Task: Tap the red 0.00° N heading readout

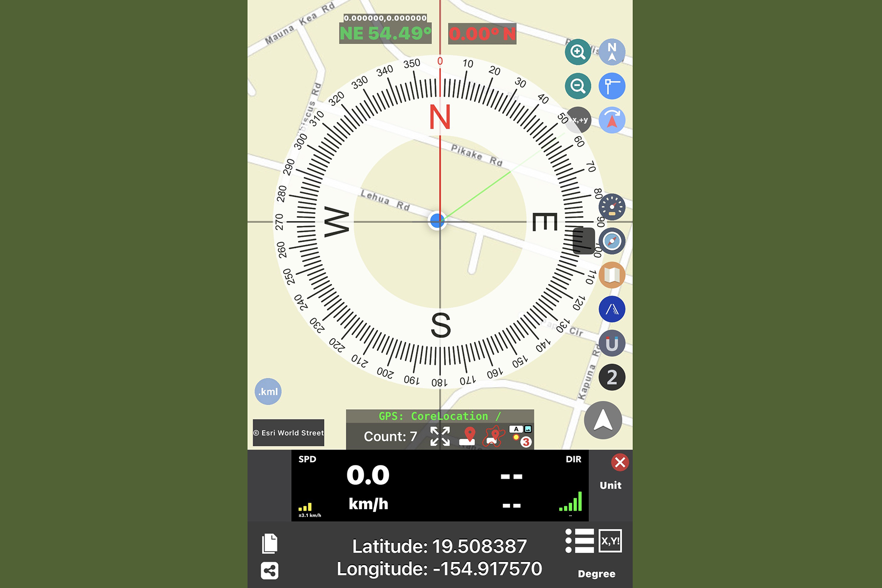Action: (482, 34)
